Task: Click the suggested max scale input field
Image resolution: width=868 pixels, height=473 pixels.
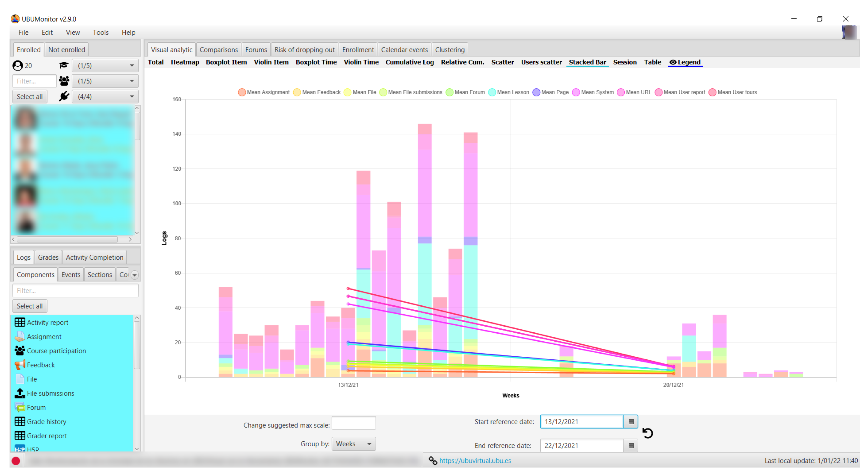Action: 353,423
